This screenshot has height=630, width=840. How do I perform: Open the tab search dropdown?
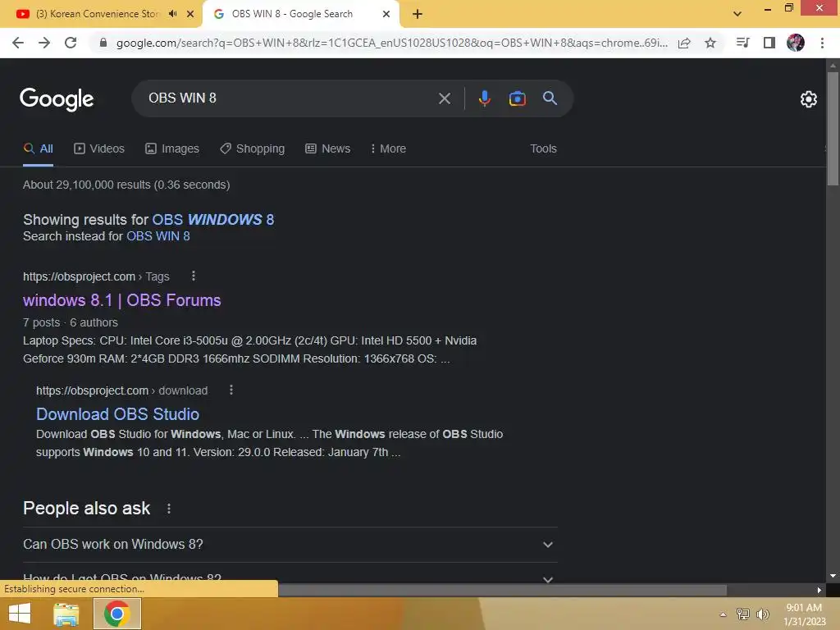coord(737,14)
